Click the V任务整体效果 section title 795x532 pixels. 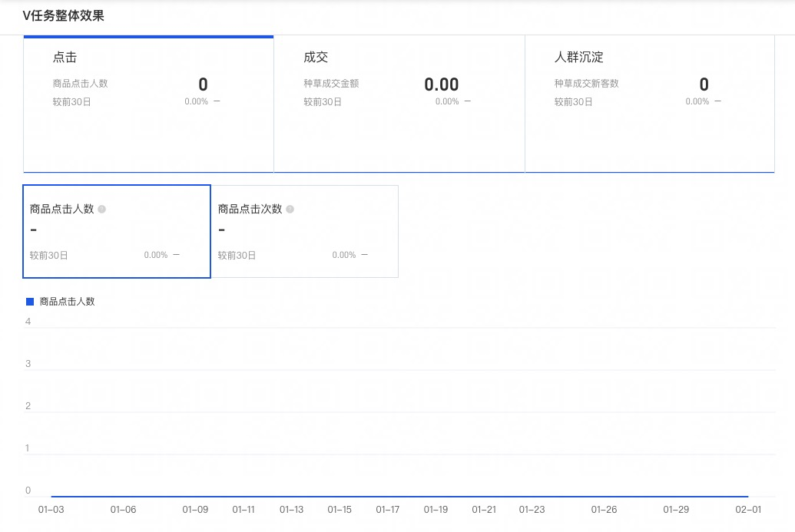pos(64,15)
